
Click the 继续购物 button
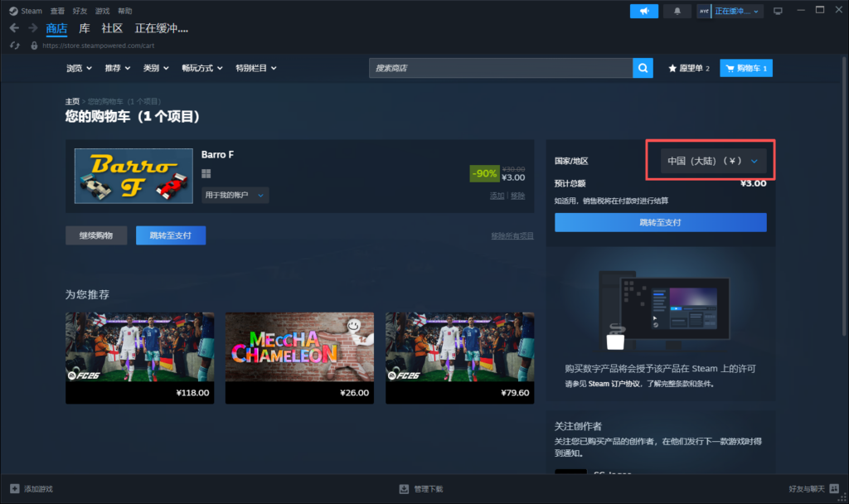96,235
